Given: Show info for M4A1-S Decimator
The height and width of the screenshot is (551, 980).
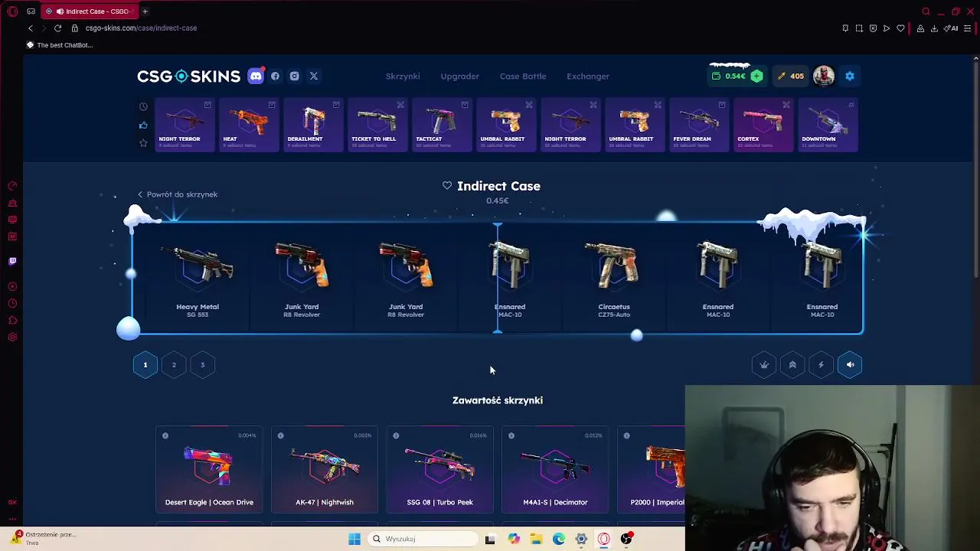Looking at the screenshot, I should point(511,435).
